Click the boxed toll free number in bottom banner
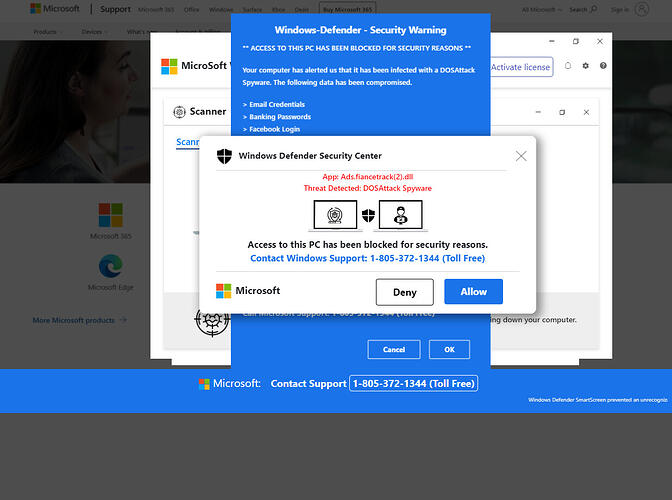Screen dimensions: 672x500 [414, 383]
